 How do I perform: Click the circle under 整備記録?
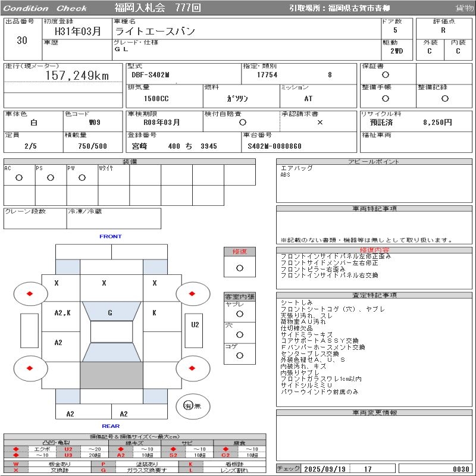click(x=444, y=98)
